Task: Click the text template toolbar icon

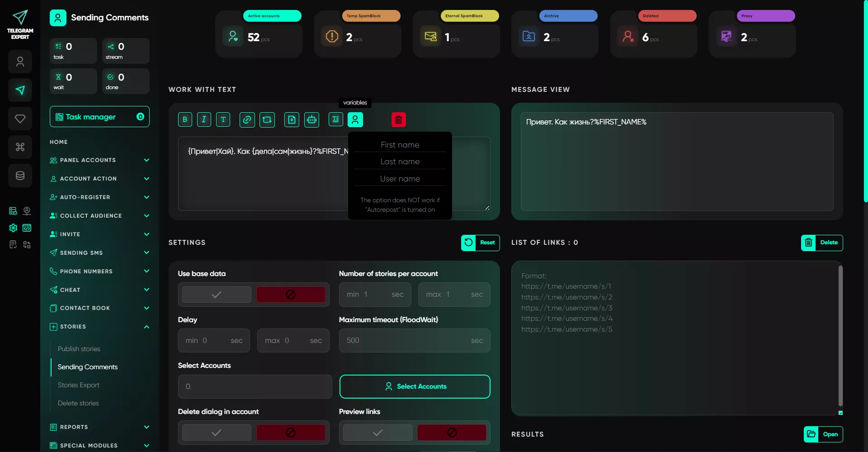Action: coord(335,119)
